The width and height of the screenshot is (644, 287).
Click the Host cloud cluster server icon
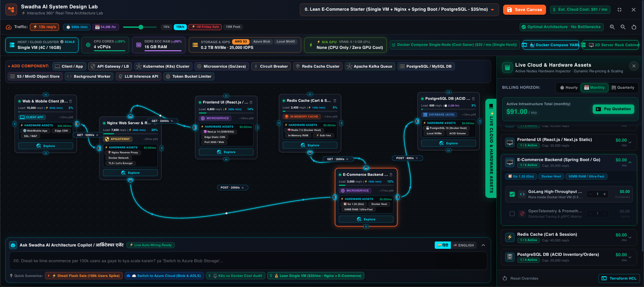[12, 45]
